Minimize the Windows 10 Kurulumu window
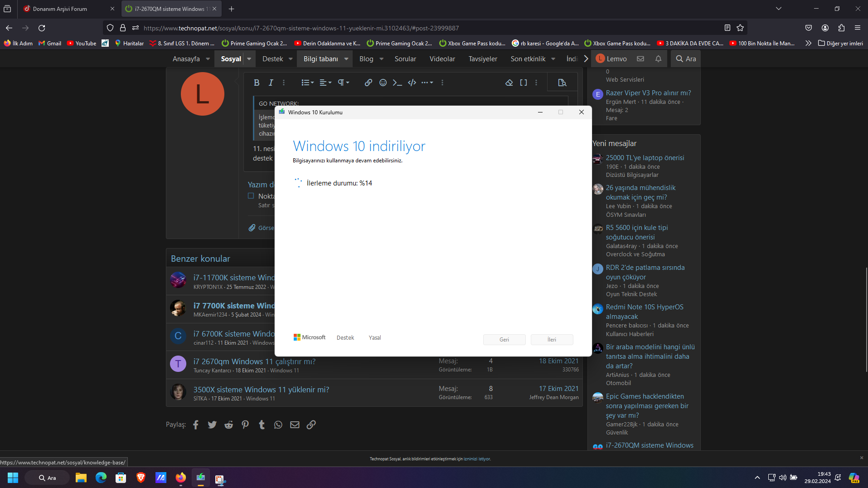This screenshot has height=488, width=868. pos(540,112)
